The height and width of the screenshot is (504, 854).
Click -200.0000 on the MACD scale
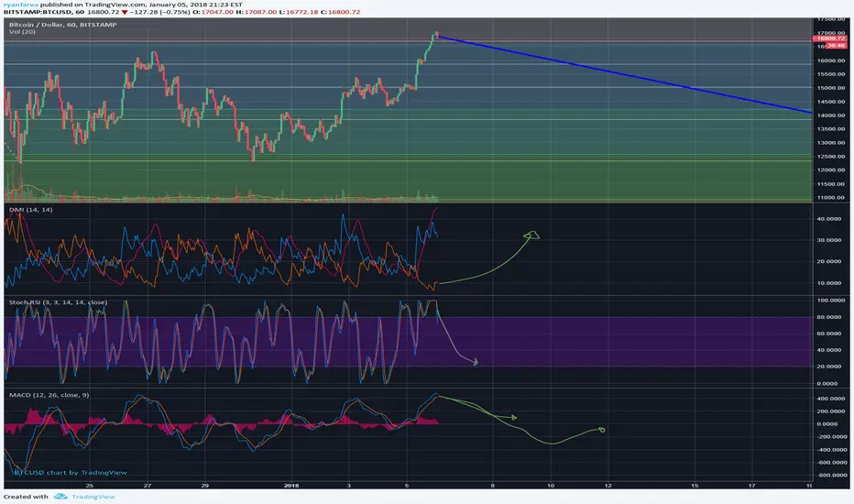point(830,436)
